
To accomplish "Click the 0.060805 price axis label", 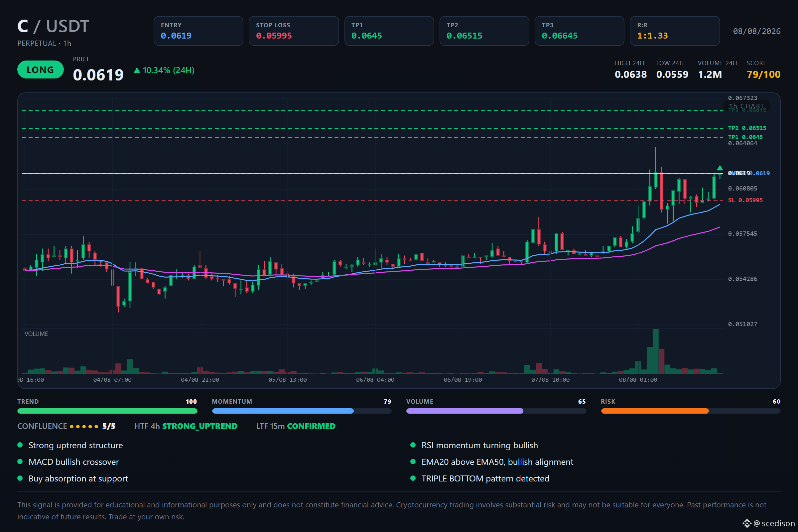I will 742,188.
